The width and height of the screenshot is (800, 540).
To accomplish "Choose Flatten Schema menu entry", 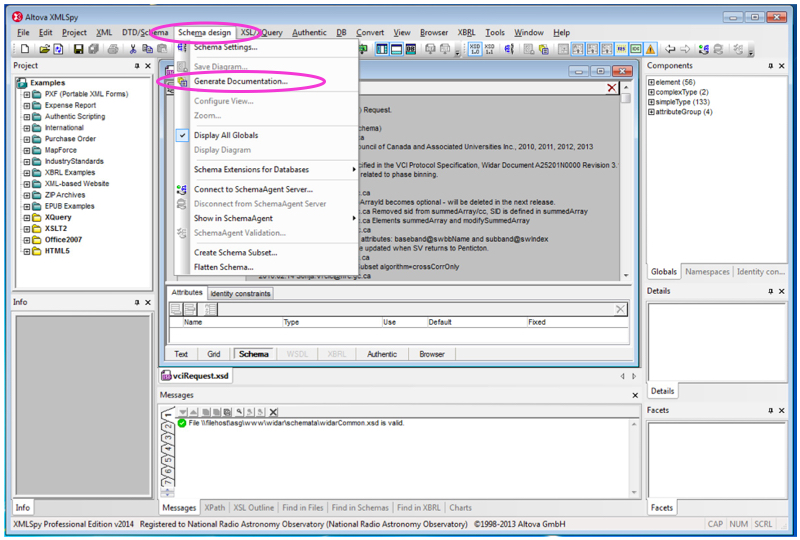I will (266, 267).
